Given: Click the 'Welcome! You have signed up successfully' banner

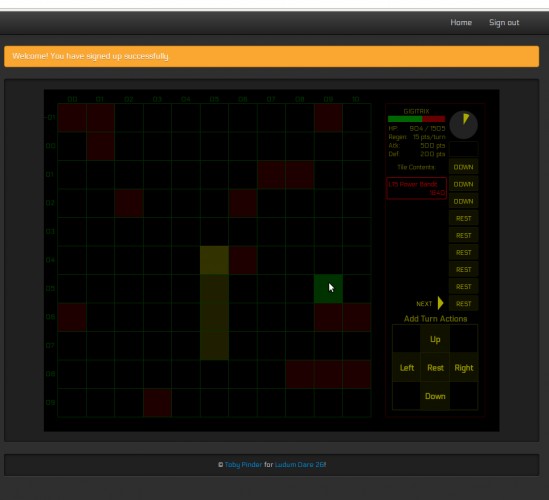Looking at the screenshot, I should (271, 56).
